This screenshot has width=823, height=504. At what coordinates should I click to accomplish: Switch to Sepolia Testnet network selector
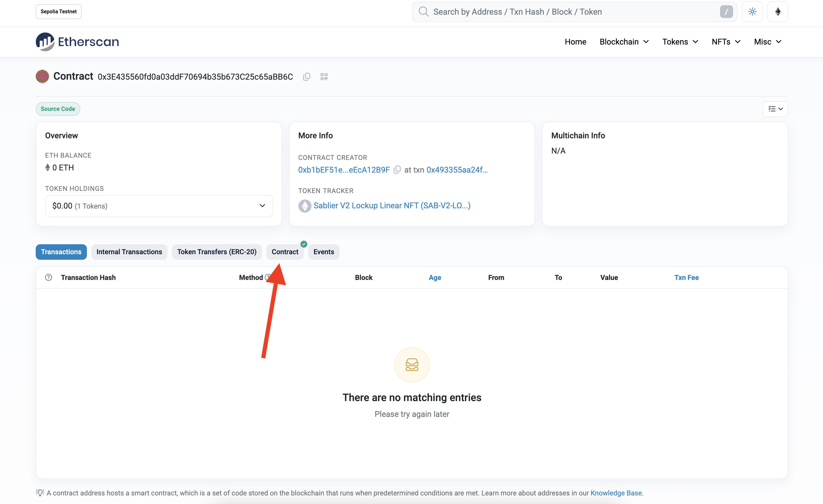[58, 12]
